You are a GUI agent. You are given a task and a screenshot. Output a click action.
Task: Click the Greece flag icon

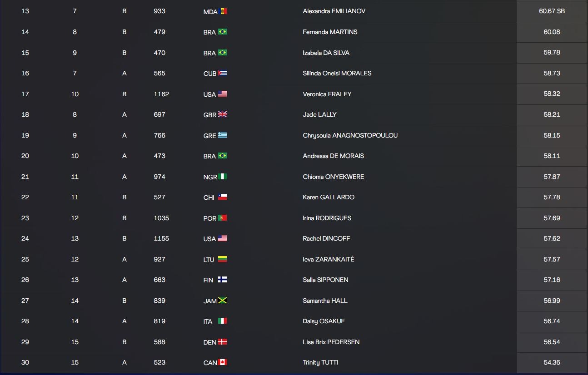click(x=223, y=135)
